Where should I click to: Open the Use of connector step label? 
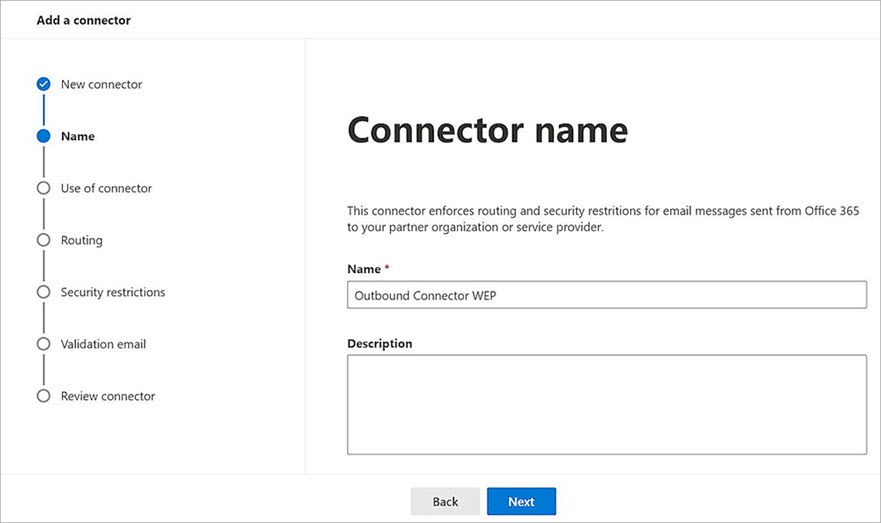[106, 188]
